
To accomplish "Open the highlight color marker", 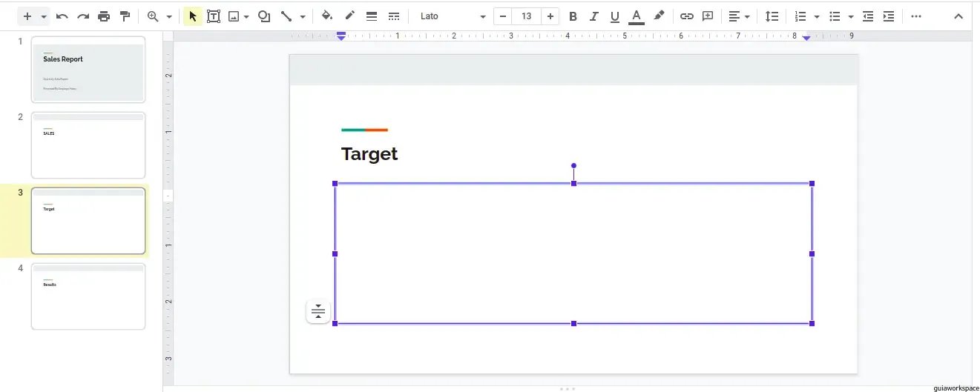I will tap(659, 16).
